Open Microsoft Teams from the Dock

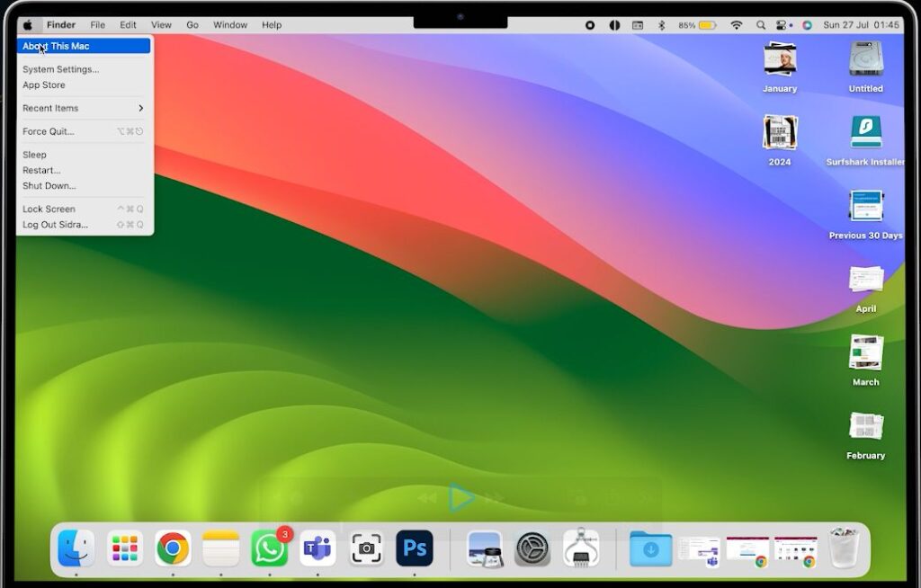pyautogui.click(x=317, y=548)
